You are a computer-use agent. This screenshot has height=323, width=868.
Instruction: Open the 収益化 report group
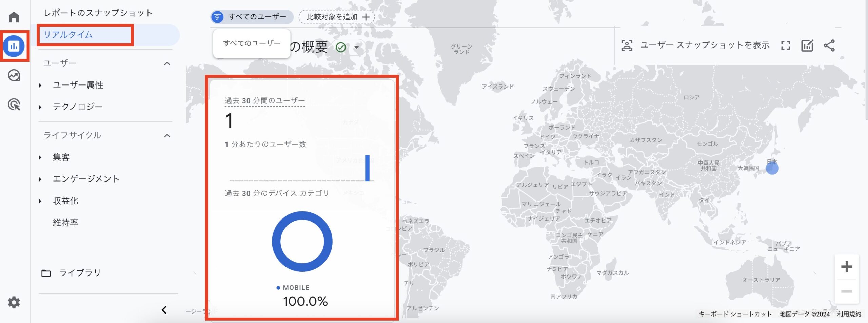coord(65,201)
